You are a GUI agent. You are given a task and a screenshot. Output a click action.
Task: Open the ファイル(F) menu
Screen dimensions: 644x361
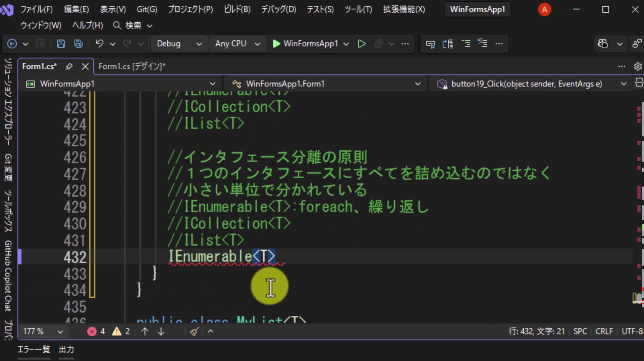[x=37, y=9]
